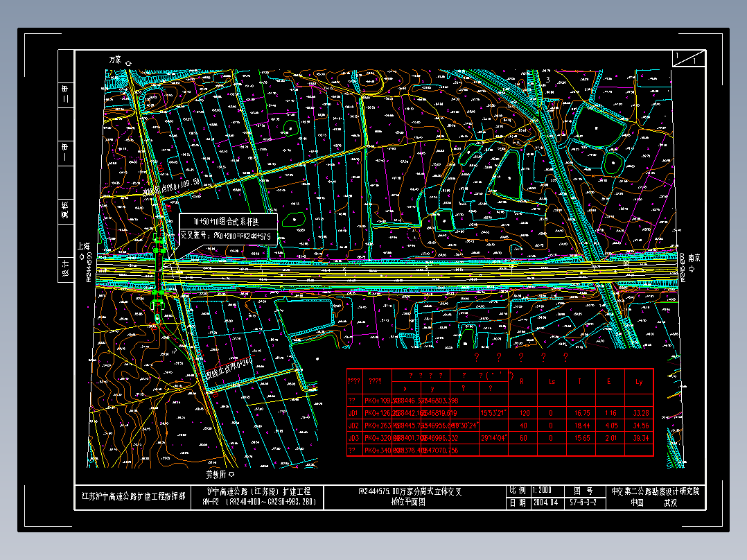The height and width of the screenshot is (560, 747).
Task: Select the JD2 row label in the table
Action: pyautogui.click(x=353, y=426)
